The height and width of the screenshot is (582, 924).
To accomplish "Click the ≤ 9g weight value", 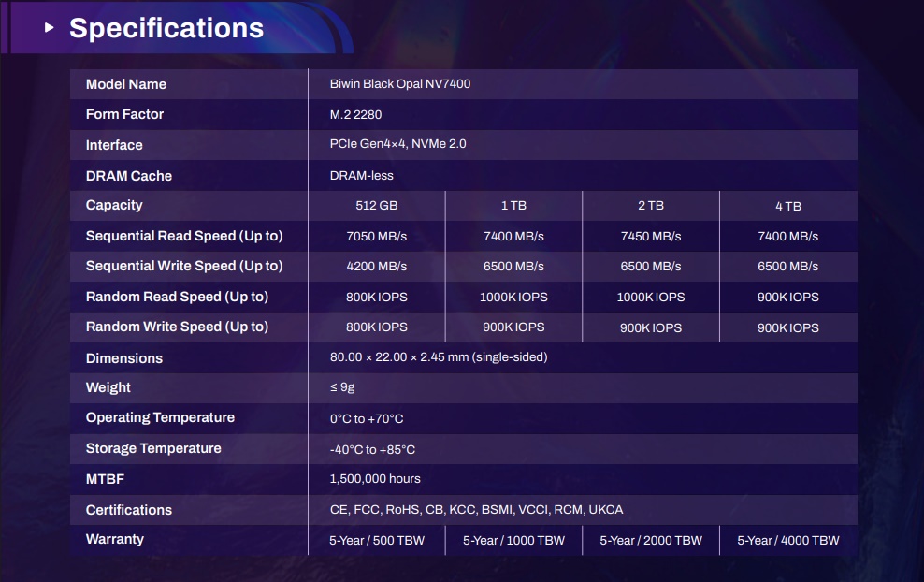I will pyautogui.click(x=342, y=387).
